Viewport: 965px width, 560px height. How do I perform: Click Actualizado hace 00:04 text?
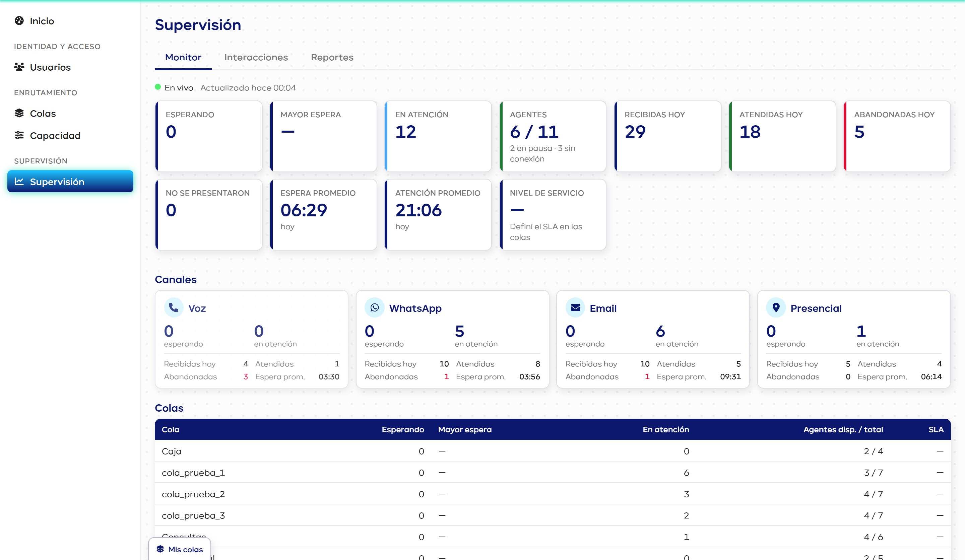click(x=248, y=88)
